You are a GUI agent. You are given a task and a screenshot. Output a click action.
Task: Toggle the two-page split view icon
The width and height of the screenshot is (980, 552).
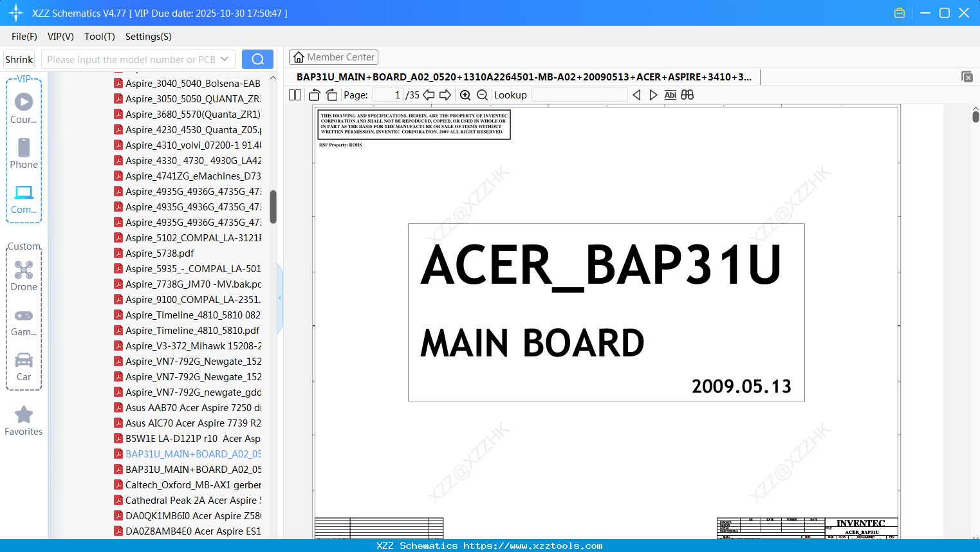[x=295, y=95]
